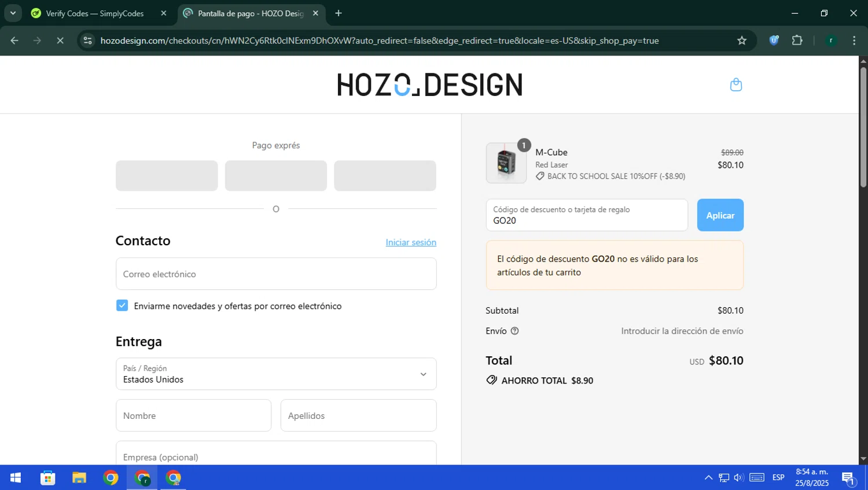
Task: Switch to Verify Codes — SimplyCodes tab
Action: (x=95, y=13)
